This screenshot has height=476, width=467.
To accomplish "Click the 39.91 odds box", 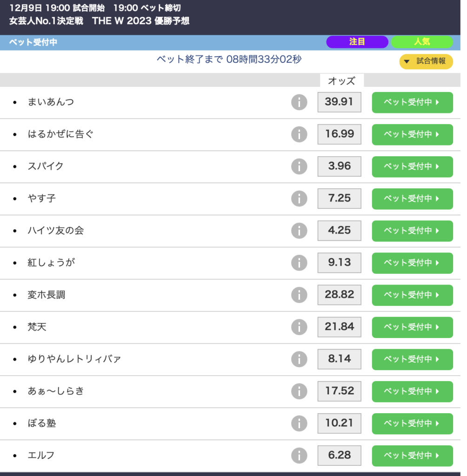I will pyautogui.click(x=339, y=102).
